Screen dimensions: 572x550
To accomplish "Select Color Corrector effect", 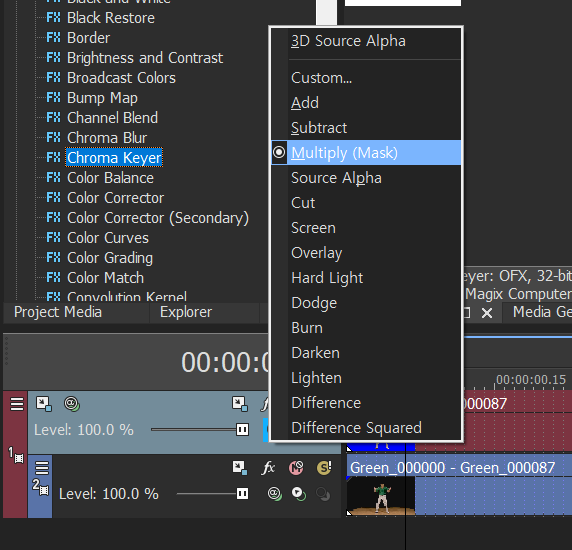I will click(x=115, y=198).
